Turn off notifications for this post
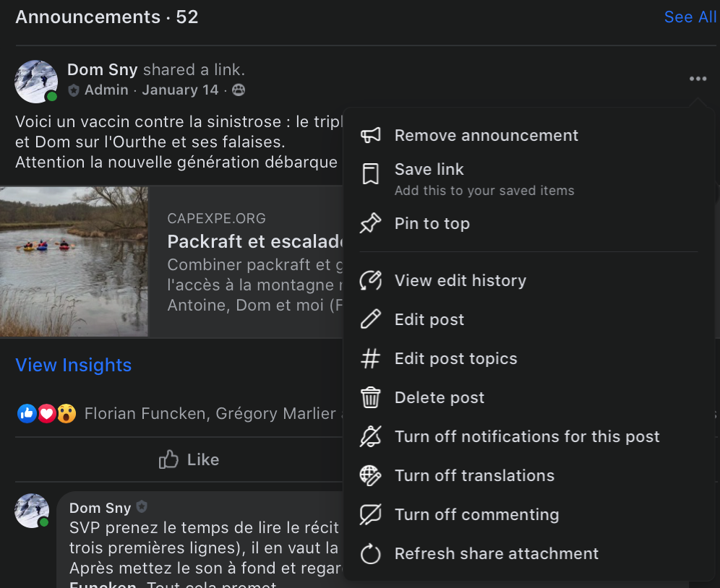 click(x=527, y=436)
